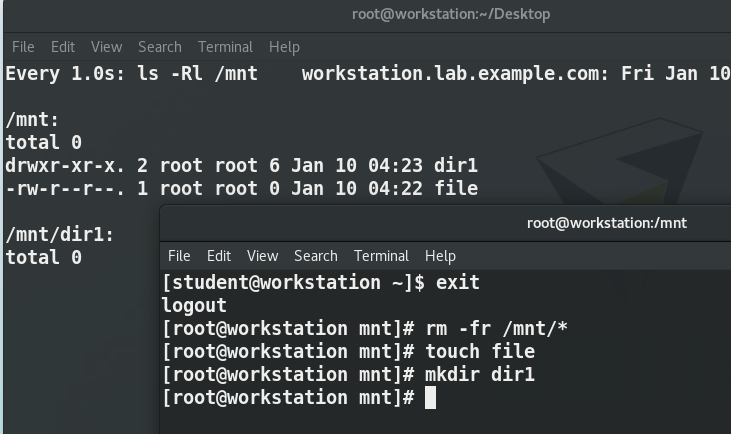Open Terminal menu in Desktop terminal window
The width and height of the screenshot is (731, 434).
click(225, 47)
